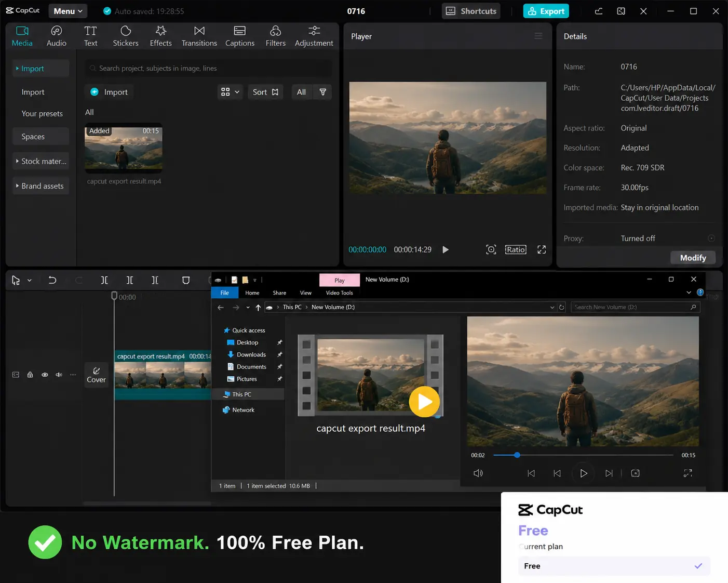This screenshot has width=728, height=583.
Task: Click the media search field
Action: pos(208,68)
